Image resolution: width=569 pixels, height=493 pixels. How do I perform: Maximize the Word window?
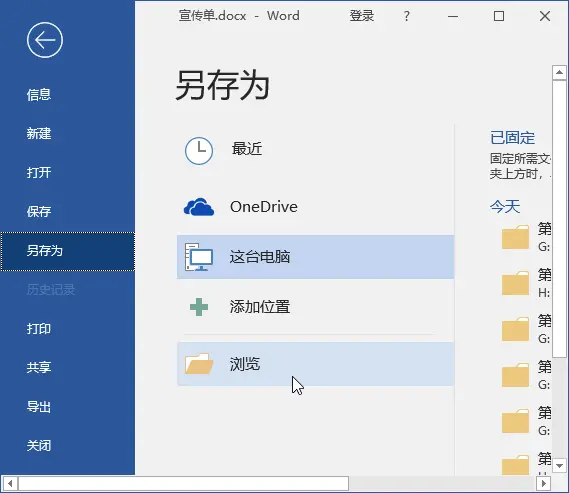(499, 16)
